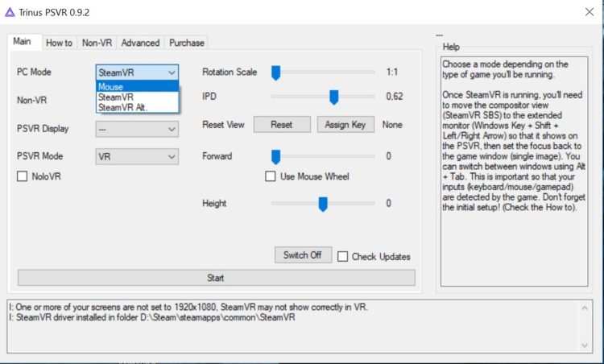Click the 1920x1080 screen warning log line
This screenshot has height=364, width=604.
pyautogui.click(x=188, y=307)
